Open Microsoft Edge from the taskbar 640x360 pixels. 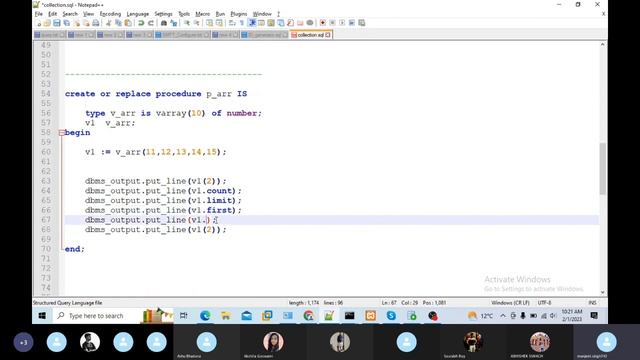pyautogui.click(x=205, y=316)
